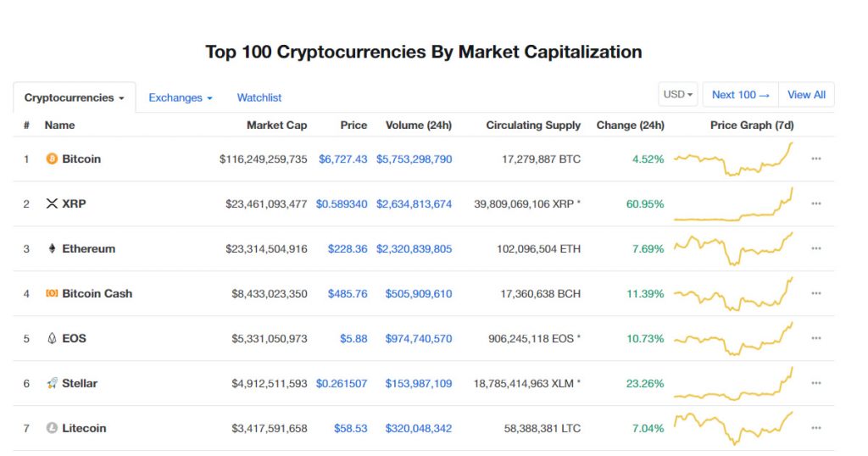868x456 pixels.
Task: Sort by Change (24h) column header
Action: (x=630, y=125)
